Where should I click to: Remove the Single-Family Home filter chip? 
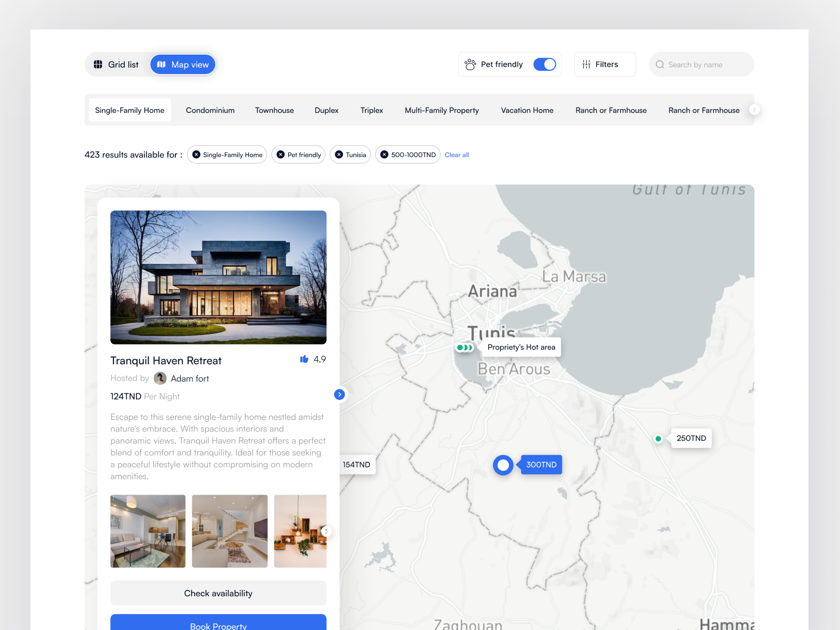pos(196,154)
